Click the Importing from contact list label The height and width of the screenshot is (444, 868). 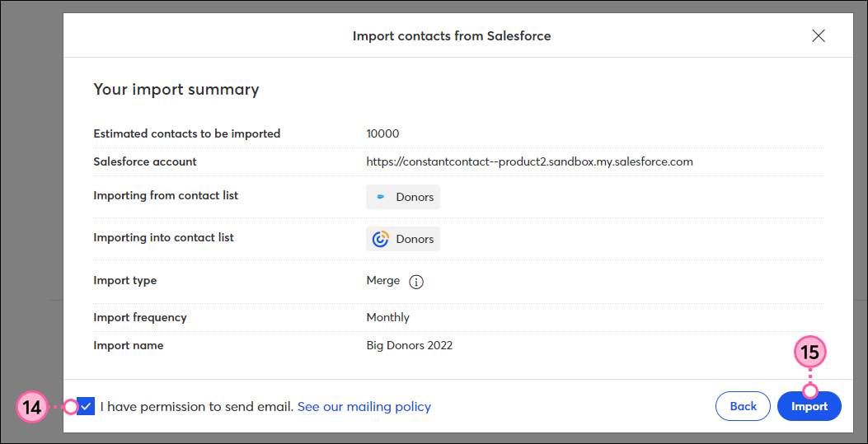[x=166, y=196]
